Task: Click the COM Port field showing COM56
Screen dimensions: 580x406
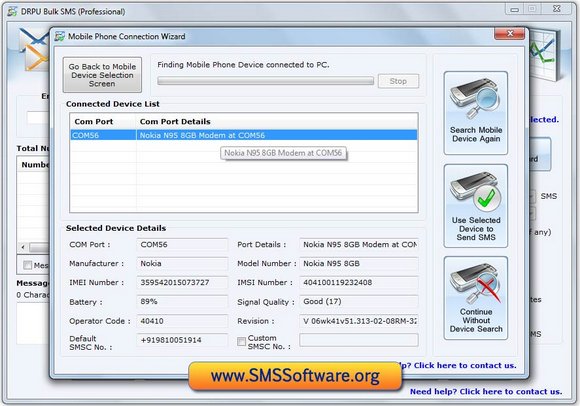Action: (x=182, y=244)
